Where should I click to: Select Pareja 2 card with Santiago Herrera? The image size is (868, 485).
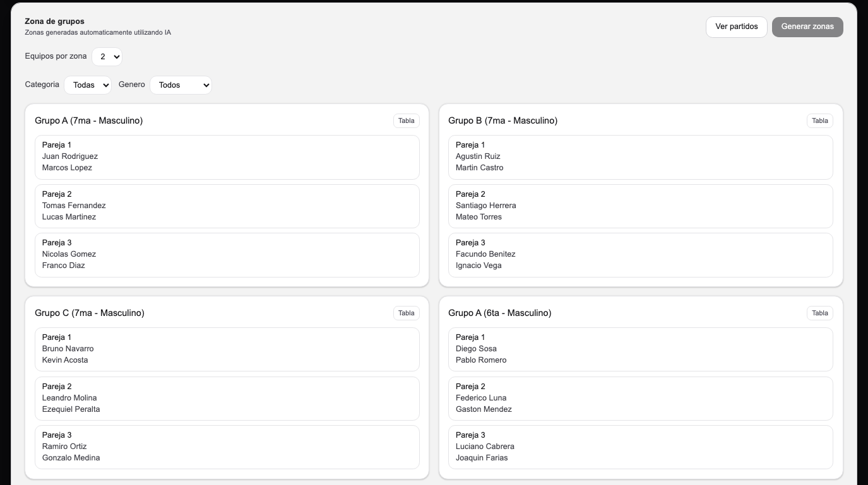pyautogui.click(x=640, y=206)
